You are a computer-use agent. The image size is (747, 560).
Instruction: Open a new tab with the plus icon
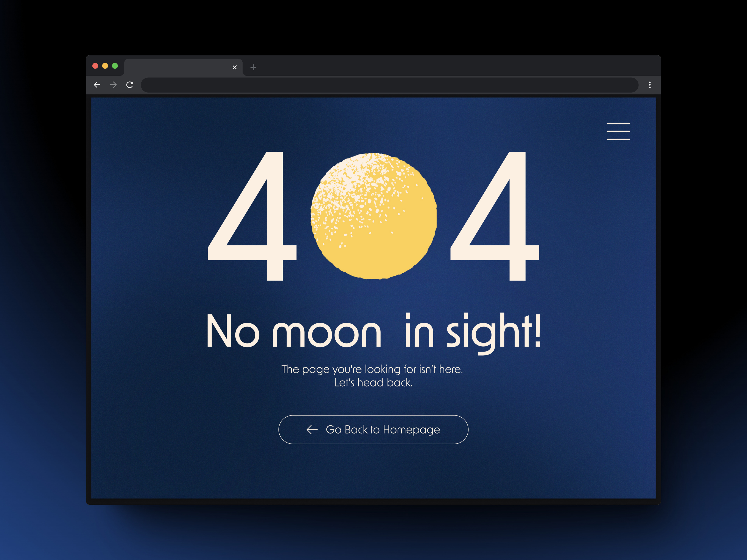(253, 67)
